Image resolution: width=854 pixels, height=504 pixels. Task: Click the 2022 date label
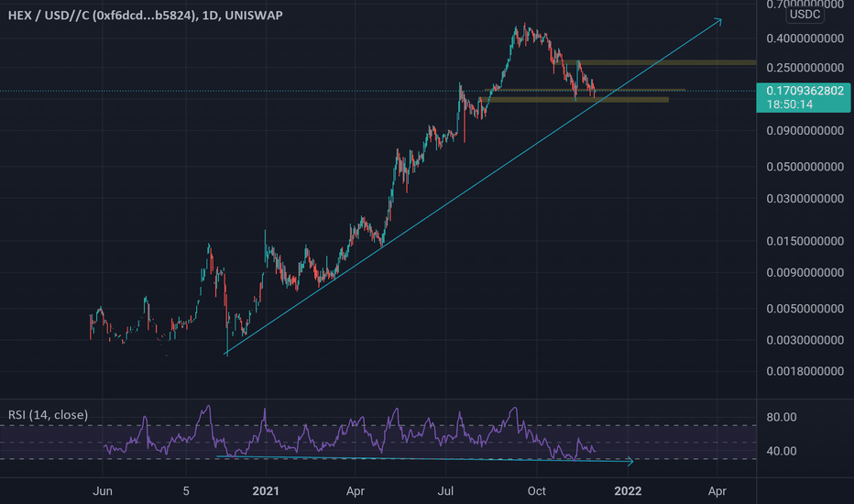pos(628,491)
